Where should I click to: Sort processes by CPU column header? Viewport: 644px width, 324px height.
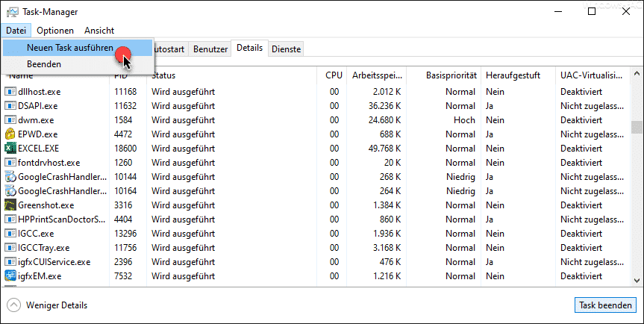point(334,75)
